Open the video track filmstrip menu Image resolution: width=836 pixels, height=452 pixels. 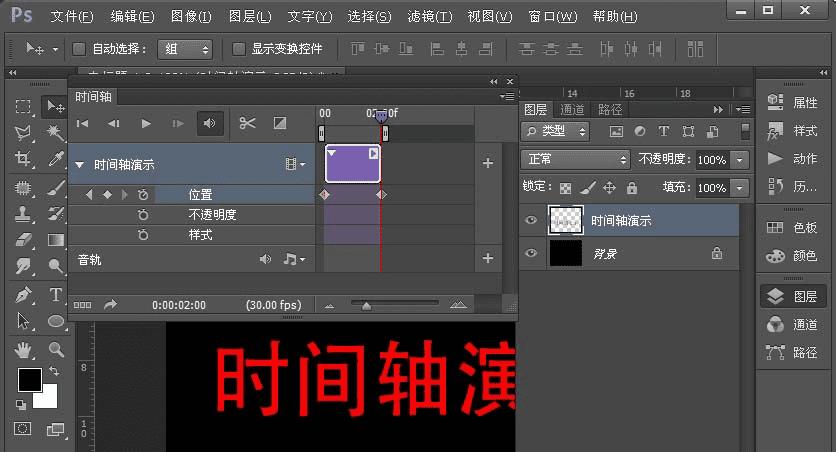[x=295, y=164]
